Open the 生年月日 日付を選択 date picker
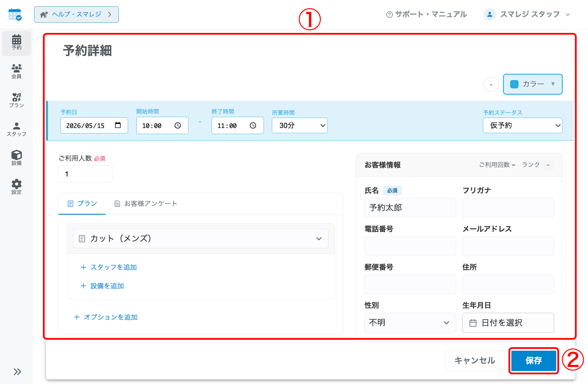588x384 pixels. pyautogui.click(x=508, y=323)
